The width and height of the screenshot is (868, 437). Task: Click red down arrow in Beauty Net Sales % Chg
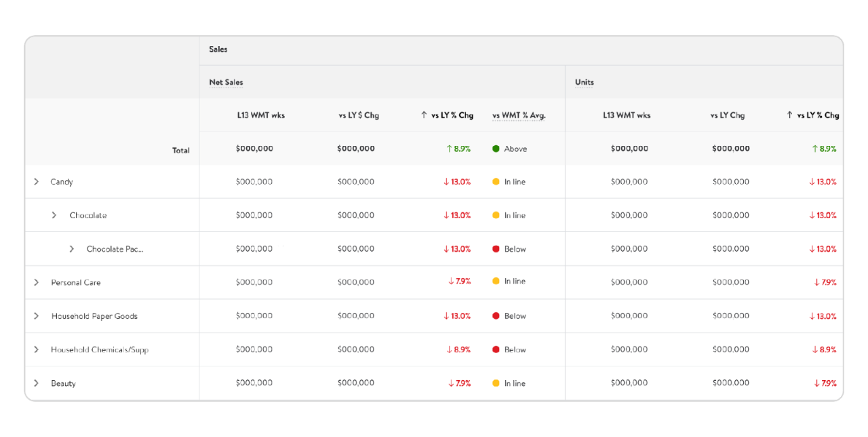click(451, 383)
